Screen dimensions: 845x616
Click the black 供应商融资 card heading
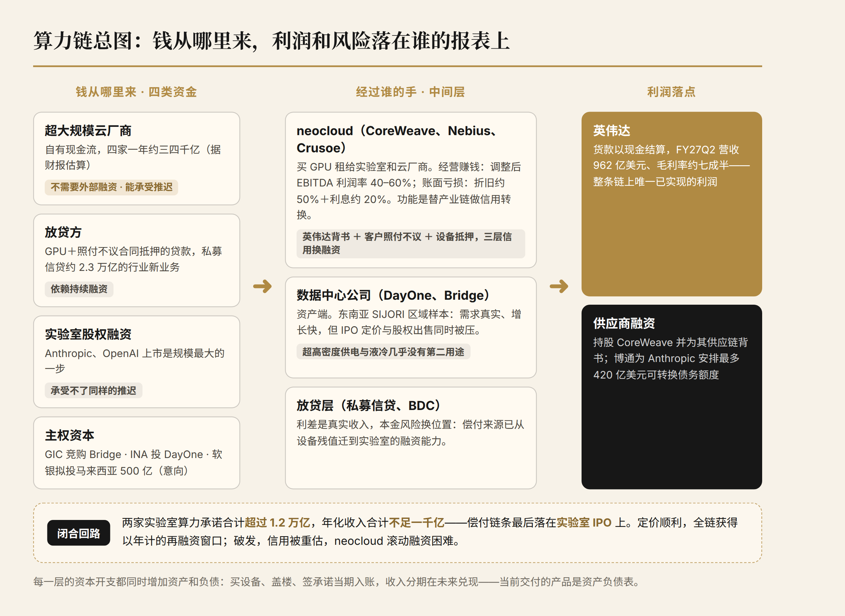click(624, 323)
